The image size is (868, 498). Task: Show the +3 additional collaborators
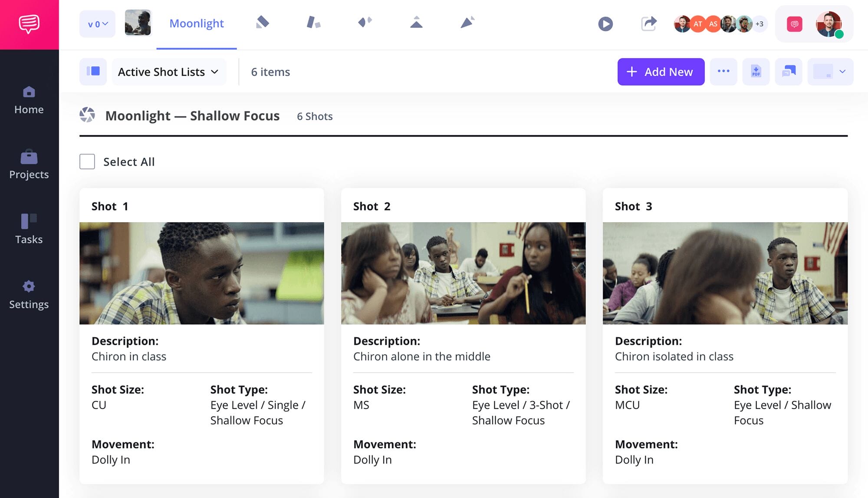pos(759,24)
